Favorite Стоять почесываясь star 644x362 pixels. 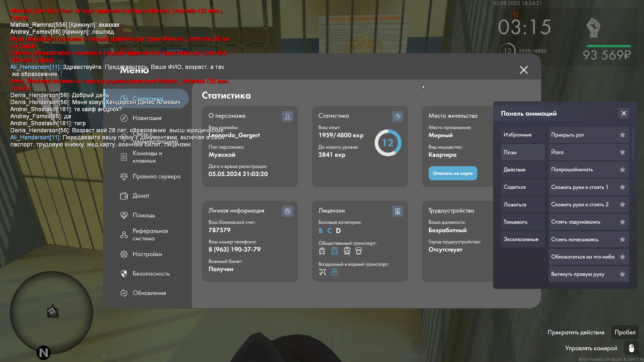click(x=623, y=239)
